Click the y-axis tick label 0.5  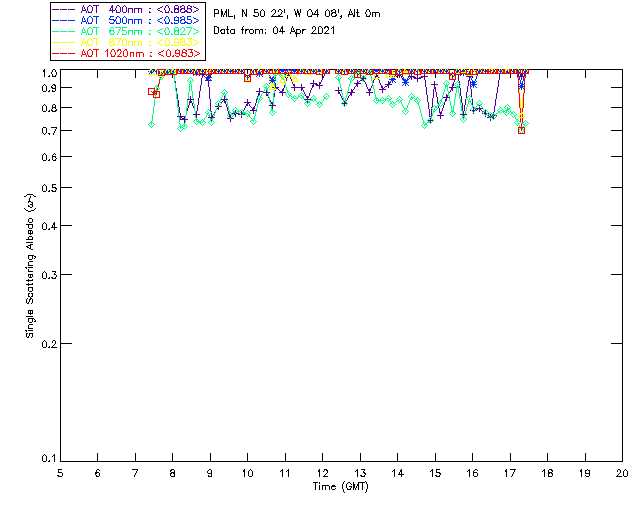click(x=49, y=188)
